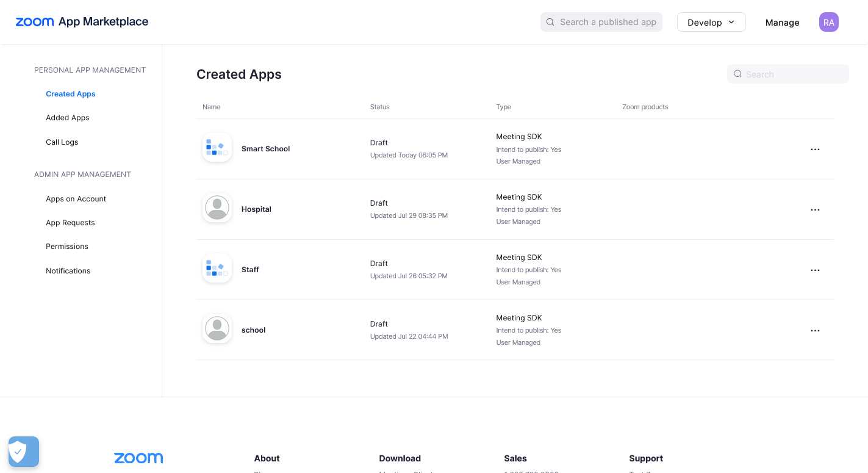This screenshot has width=868, height=473.
Task: Click 'Updated Jul 26 05:32 PM' text
Action: click(x=409, y=276)
